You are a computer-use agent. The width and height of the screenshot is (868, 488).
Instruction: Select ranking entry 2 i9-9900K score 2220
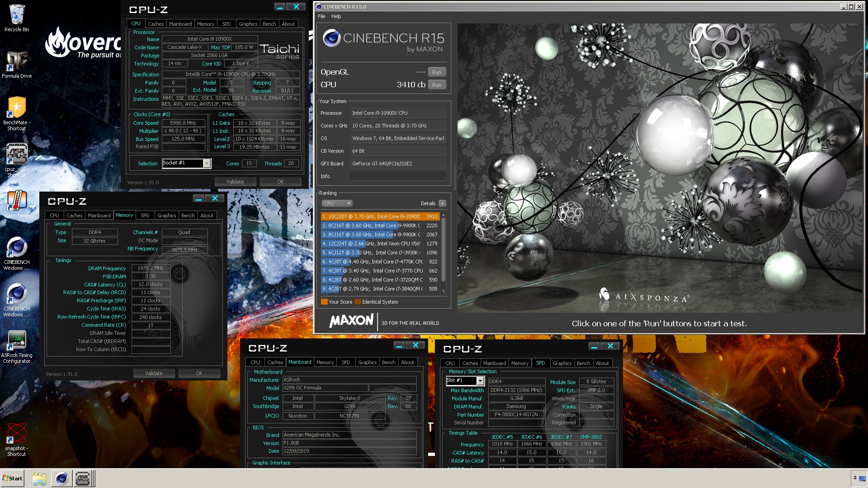tap(380, 225)
